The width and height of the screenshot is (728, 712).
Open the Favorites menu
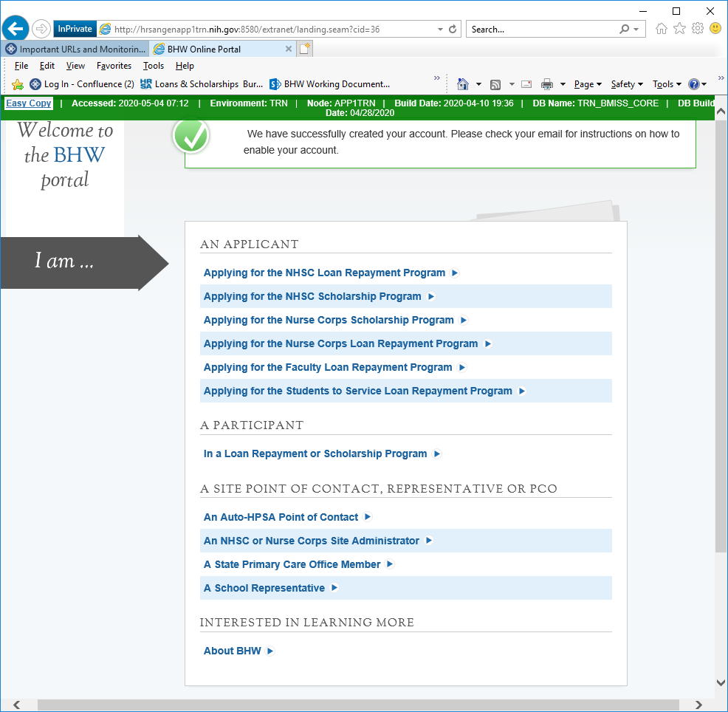tap(114, 66)
